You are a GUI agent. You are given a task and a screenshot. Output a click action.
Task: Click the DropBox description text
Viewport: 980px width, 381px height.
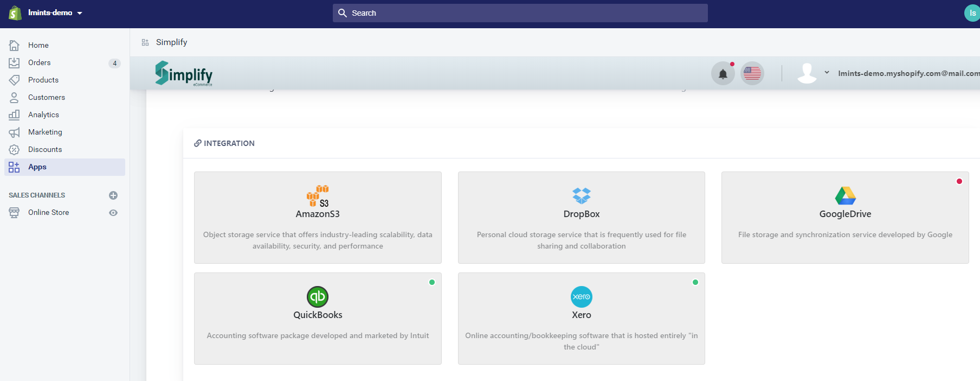(x=582, y=240)
